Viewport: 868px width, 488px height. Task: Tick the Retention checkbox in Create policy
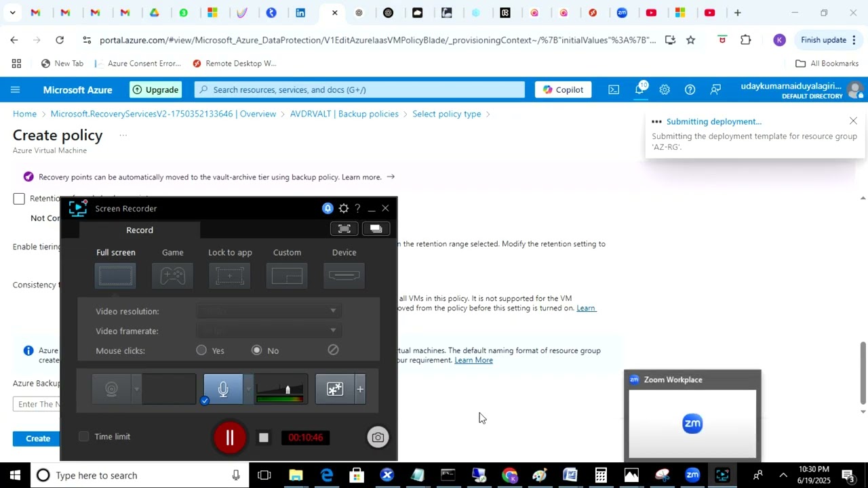point(19,199)
